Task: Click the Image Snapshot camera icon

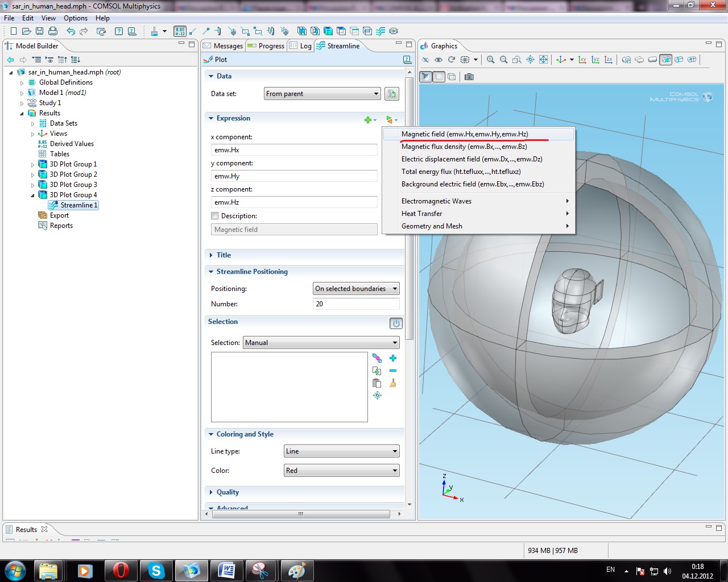Action: (x=469, y=77)
